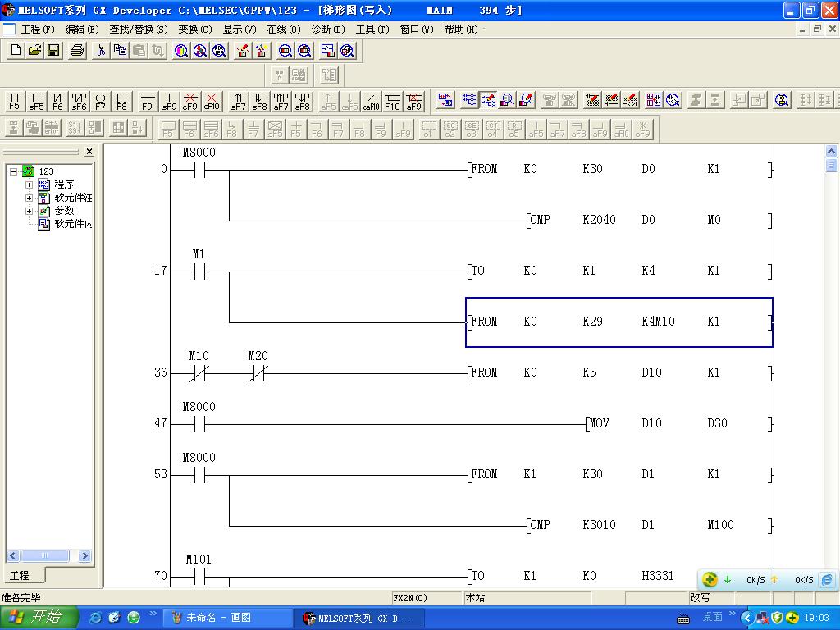
Task: Toggle monitor mode magnifier icon
Action: click(x=508, y=100)
